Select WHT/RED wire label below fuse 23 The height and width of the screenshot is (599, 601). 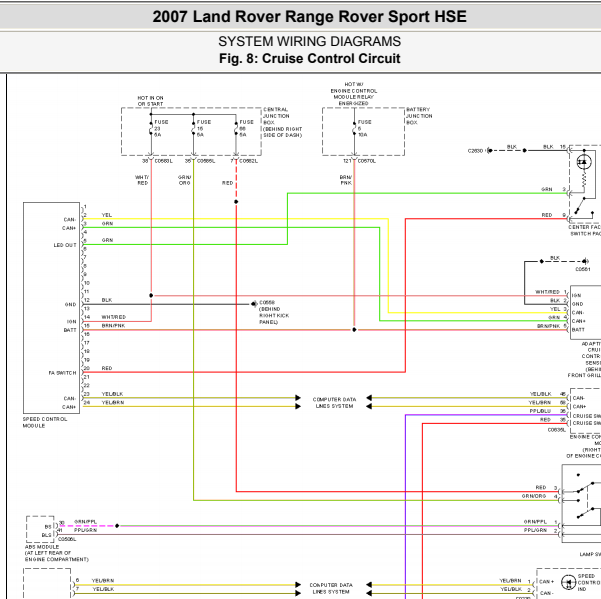coord(142,180)
